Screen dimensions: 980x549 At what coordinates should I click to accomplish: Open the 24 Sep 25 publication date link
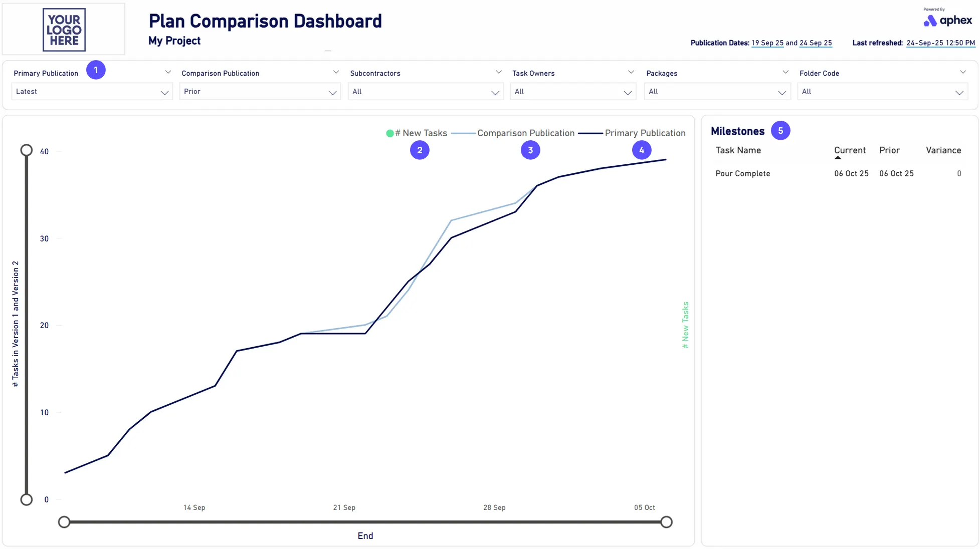tap(815, 43)
